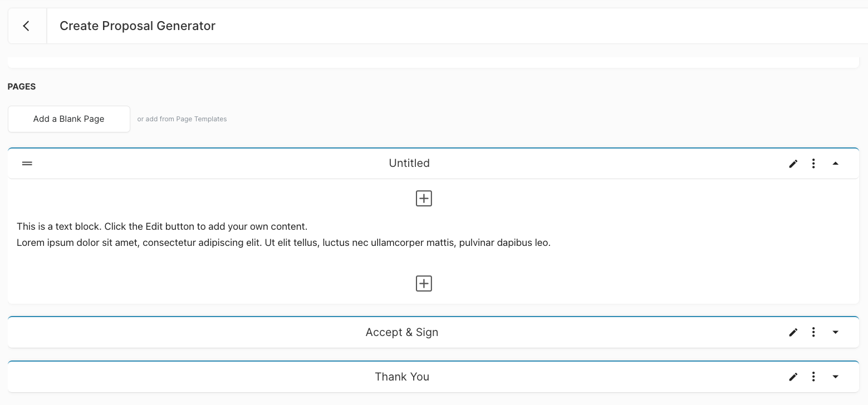Click the PAGES section label
Screen dimensions: 868x405
tap(22, 87)
